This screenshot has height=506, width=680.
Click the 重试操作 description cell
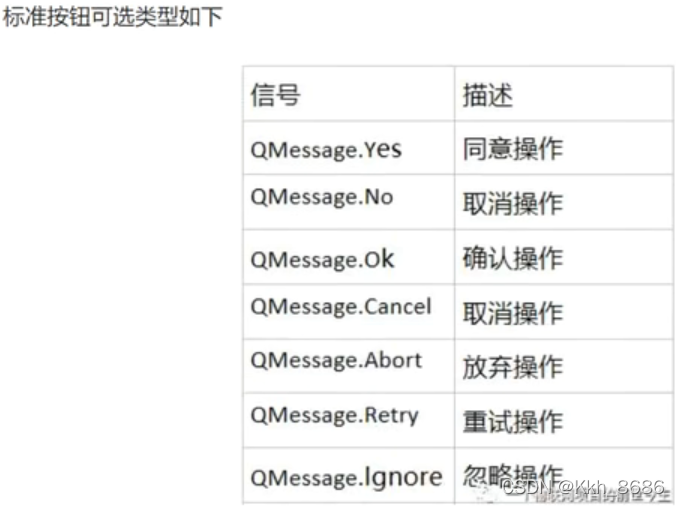[564, 421]
